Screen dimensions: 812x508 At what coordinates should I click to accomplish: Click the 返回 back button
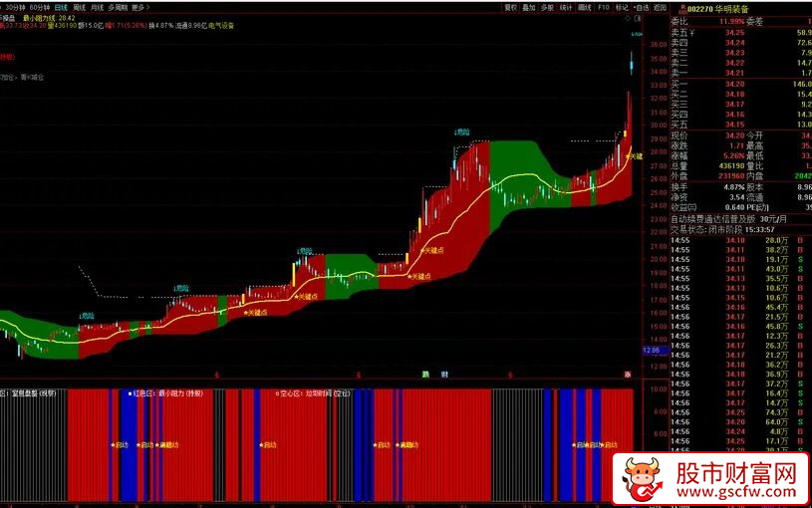[660, 8]
